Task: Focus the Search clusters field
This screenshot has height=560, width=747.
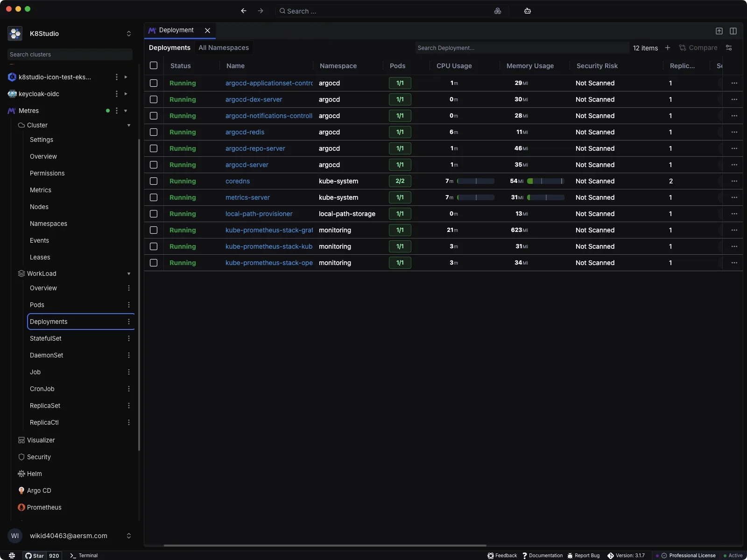Action: click(70, 54)
